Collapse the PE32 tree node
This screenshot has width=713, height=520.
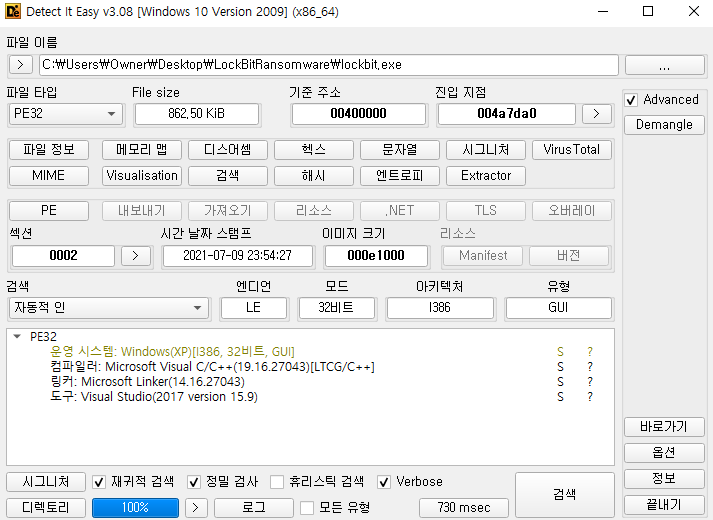(x=17, y=337)
